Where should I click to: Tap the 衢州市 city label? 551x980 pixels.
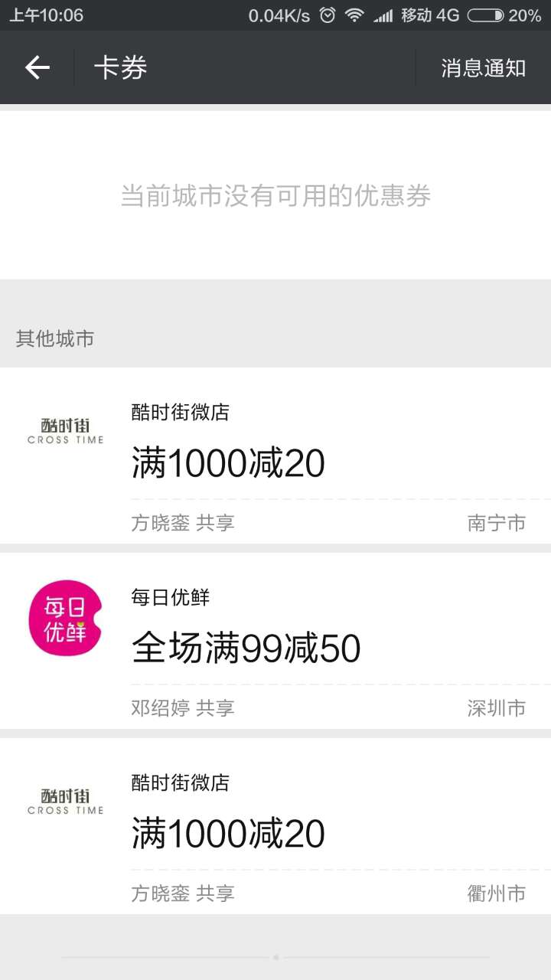tap(496, 893)
